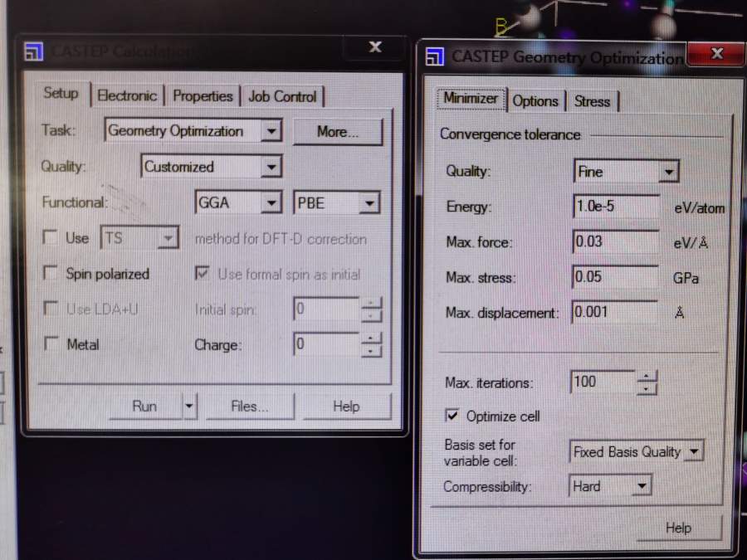Increase Max. iterations with up arrow
Viewport: 747px width, 560px height.
tap(647, 376)
